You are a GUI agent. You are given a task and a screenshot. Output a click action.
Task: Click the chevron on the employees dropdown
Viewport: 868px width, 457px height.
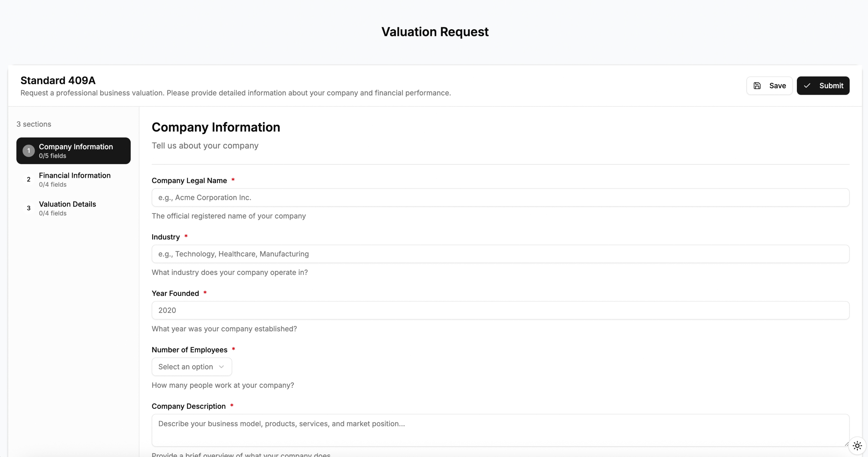tap(221, 366)
